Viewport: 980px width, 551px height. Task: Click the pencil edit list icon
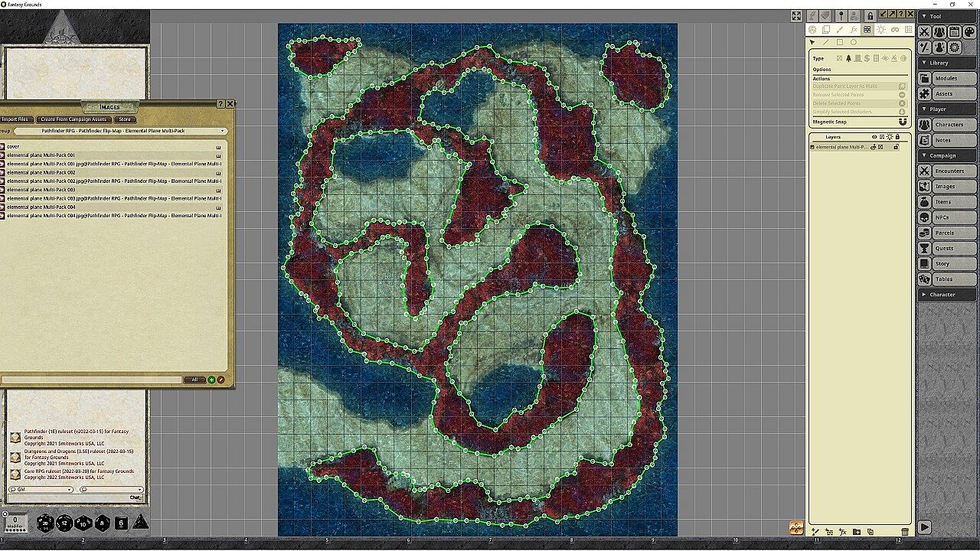coord(220,380)
